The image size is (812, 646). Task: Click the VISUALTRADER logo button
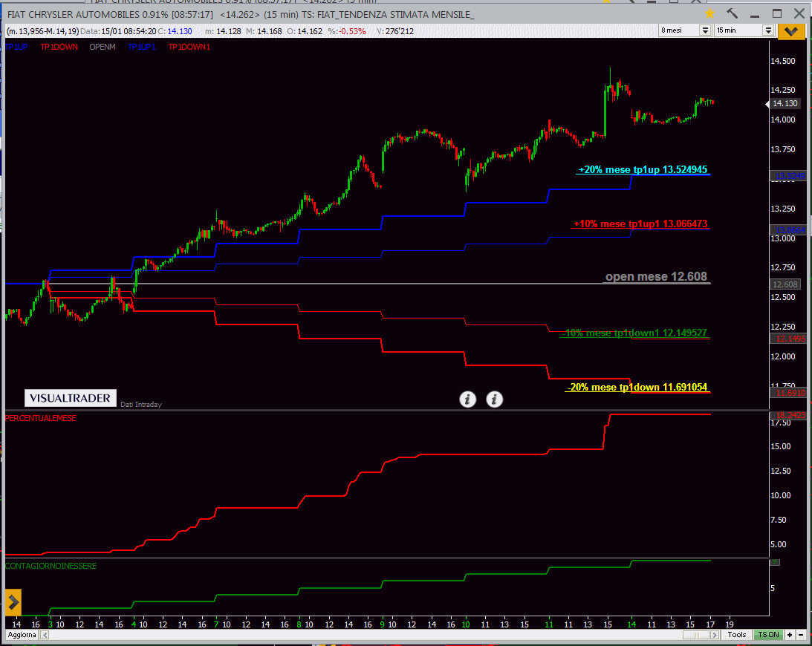71,398
